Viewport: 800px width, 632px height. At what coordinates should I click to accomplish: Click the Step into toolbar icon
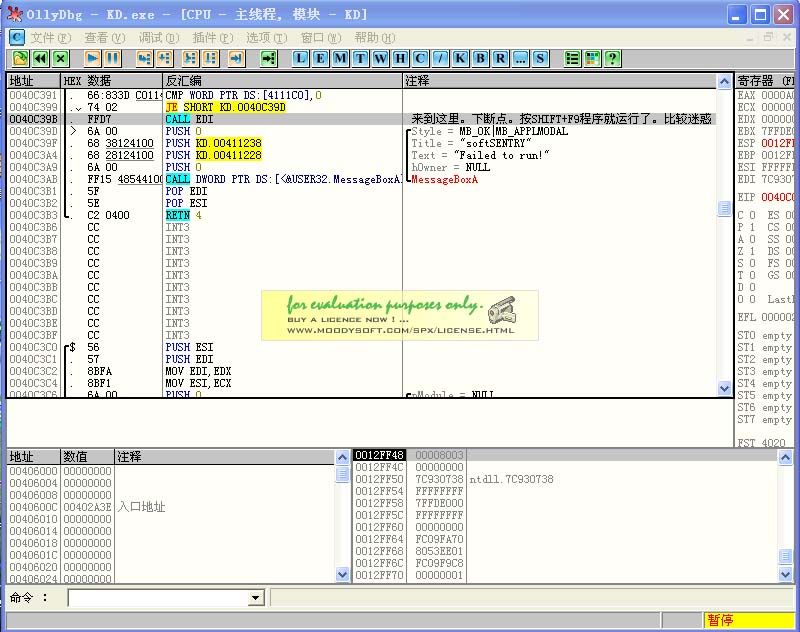pos(144,59)
